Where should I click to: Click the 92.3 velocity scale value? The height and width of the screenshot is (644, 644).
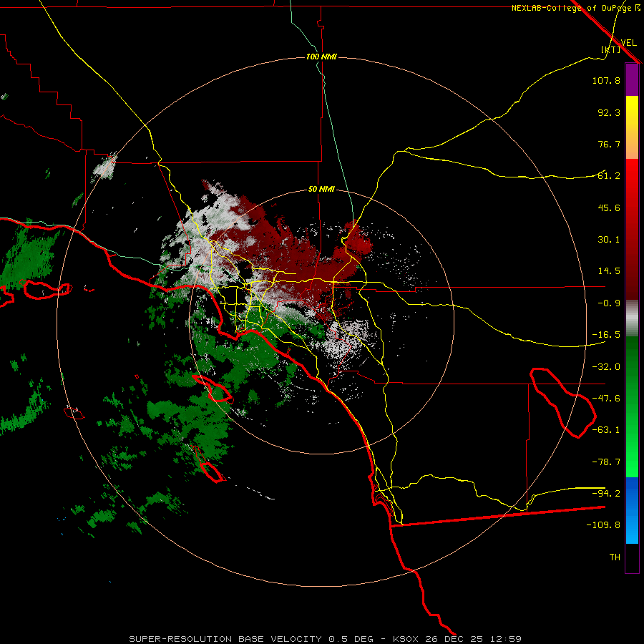tap(609, 112)
